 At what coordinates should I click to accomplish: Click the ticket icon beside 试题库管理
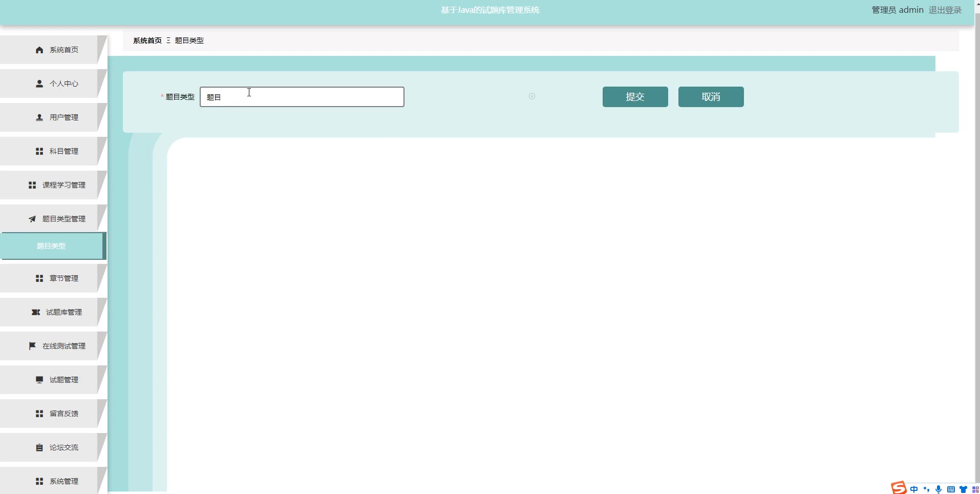pyautogui.click(x=36, y=312)
